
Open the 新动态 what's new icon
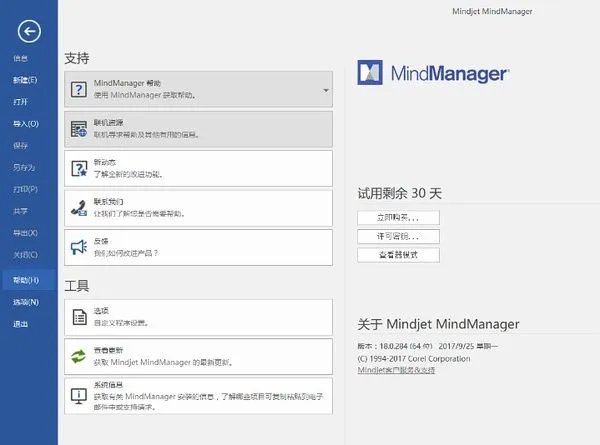coord(79,168)
